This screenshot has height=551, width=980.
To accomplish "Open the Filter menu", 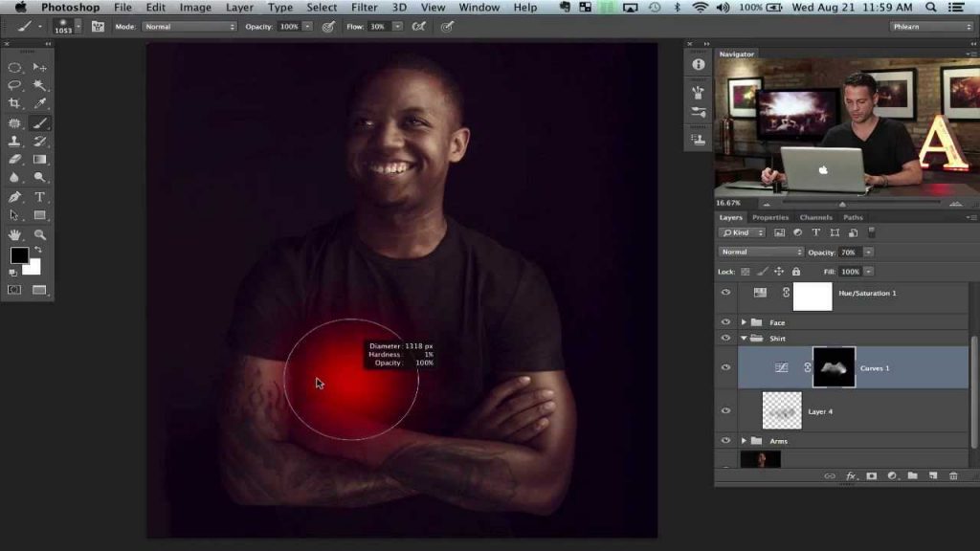I will pos(364,8).
